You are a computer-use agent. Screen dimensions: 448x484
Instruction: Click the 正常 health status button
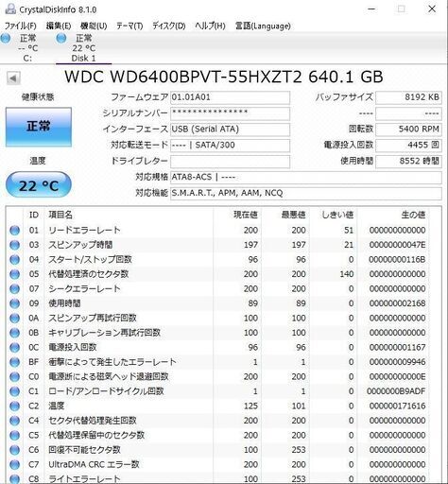click(x=39, y=127)
